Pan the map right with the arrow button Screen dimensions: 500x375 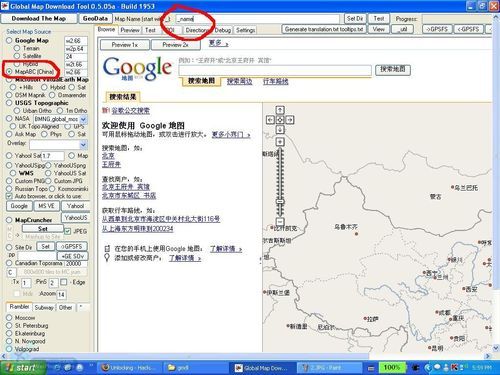click(x=290, y=119)
